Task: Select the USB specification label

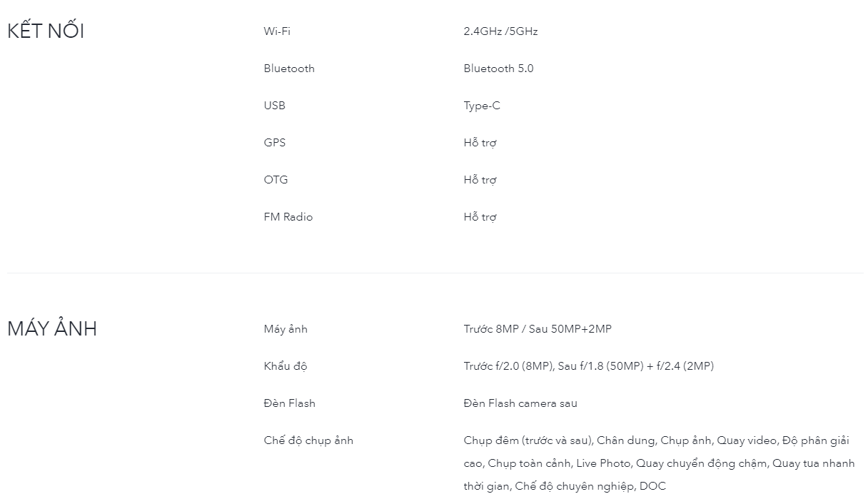Action: coord(274,106)
